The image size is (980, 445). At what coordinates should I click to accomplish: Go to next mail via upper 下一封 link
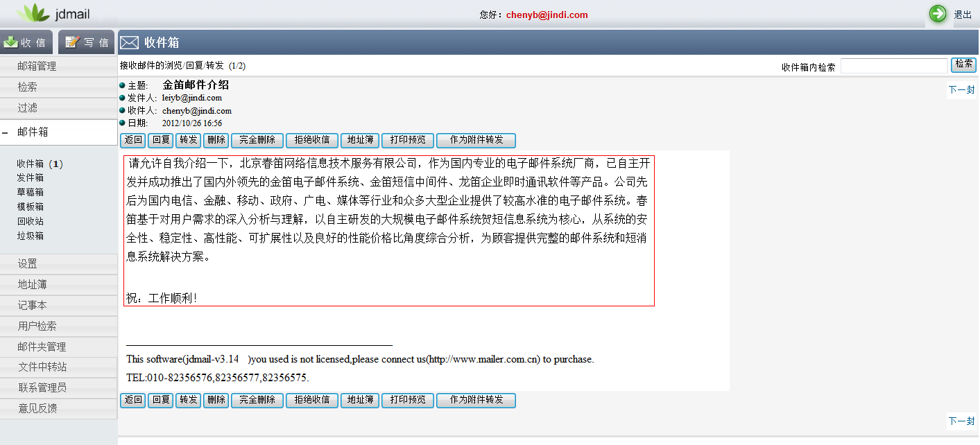[x=962, y=90]
